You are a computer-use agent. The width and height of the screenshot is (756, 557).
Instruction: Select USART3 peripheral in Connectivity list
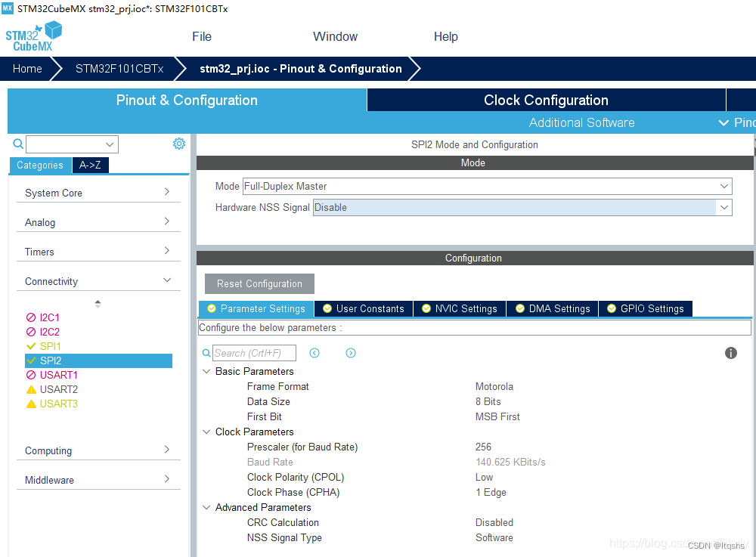pyautogui.click(x=51, y=404)
